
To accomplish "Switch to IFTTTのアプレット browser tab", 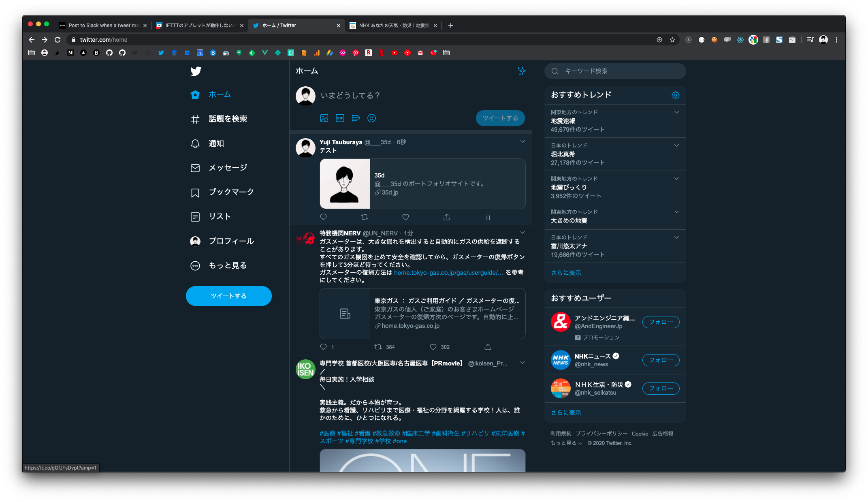I will pyautogui.click(x=200, y=25).
